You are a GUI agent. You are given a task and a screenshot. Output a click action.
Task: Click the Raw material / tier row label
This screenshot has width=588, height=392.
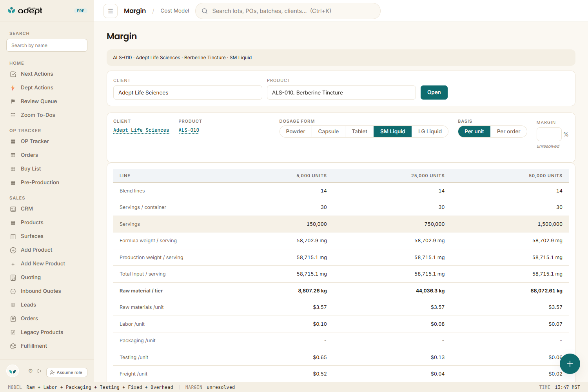[141, 291]
